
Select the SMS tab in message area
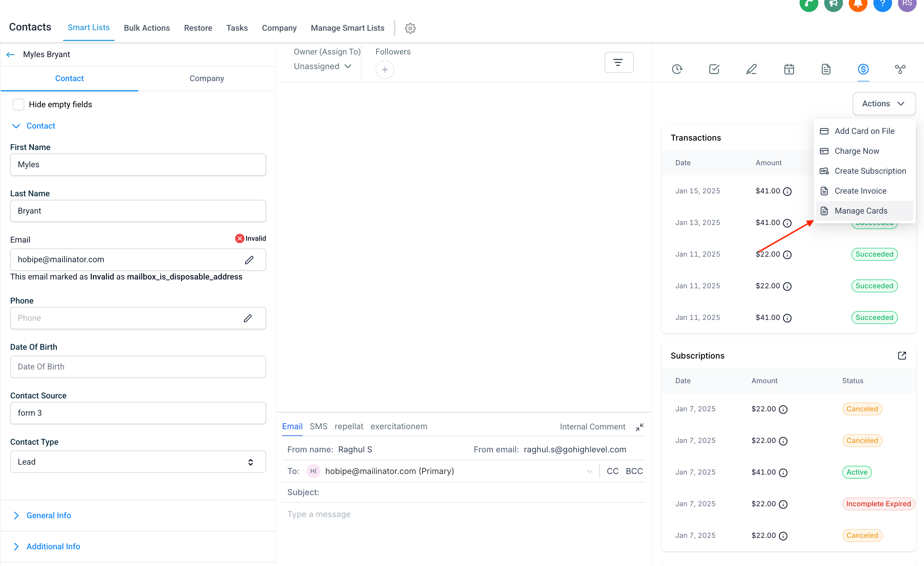click(x=319, y=426)
